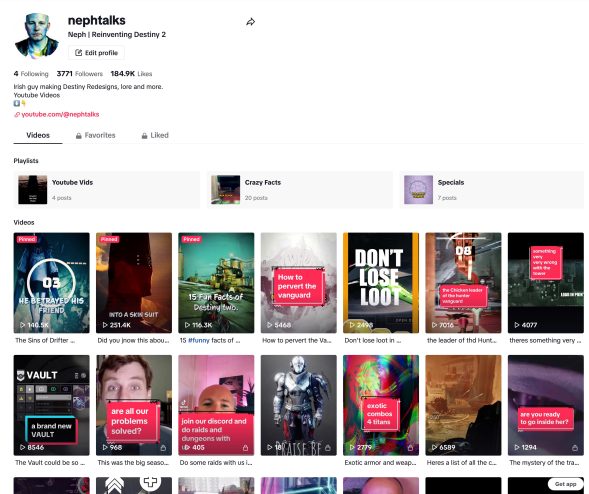589x494 pixels.
Task: Click the Crazy Facts playlist thumbnail
Action: [x=225, y=190]
